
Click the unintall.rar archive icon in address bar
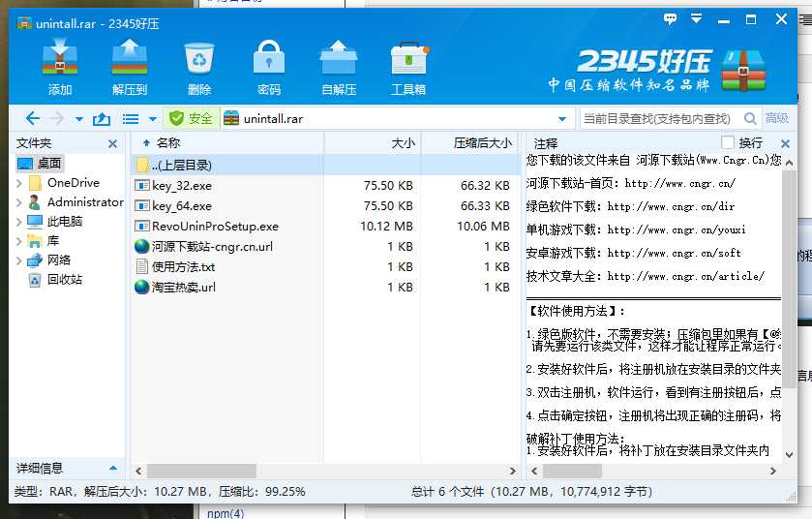pyautogui.click(x=231, y=118)
